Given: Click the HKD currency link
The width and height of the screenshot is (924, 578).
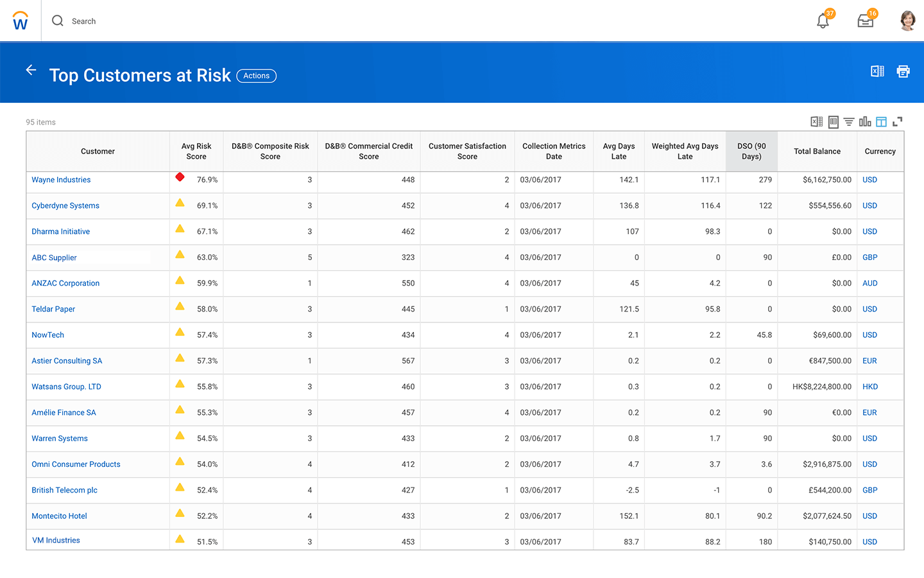Looking at the screenshot, I should (869, 387).
